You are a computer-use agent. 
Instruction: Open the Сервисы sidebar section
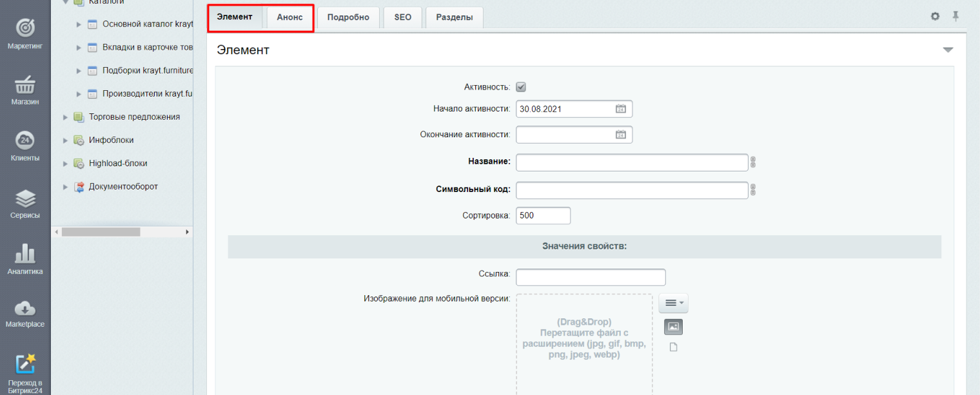coord(24,198)
